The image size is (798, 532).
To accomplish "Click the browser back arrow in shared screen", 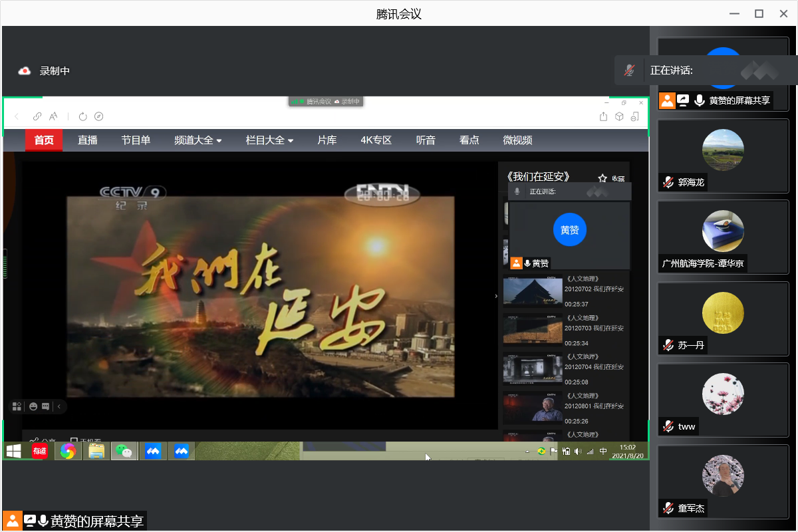I will [17, 116].
